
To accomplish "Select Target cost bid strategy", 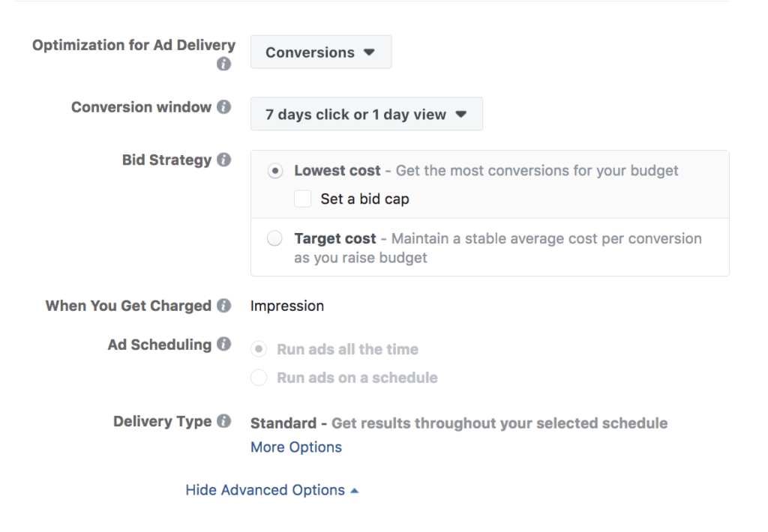I will (x=275, y=240).
